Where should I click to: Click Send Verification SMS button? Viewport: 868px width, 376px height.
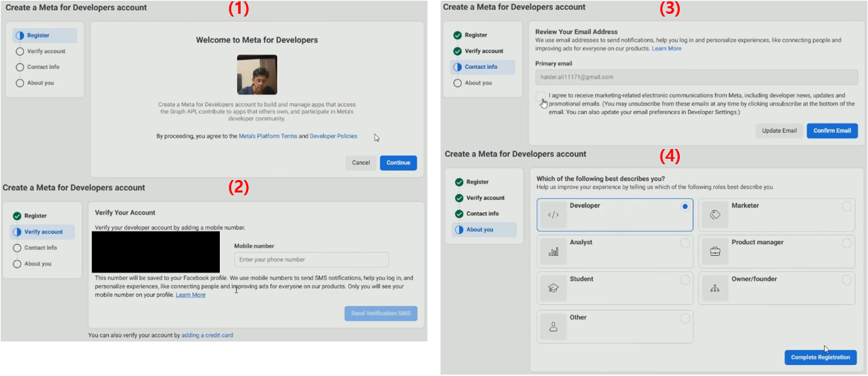coord(381,313)
